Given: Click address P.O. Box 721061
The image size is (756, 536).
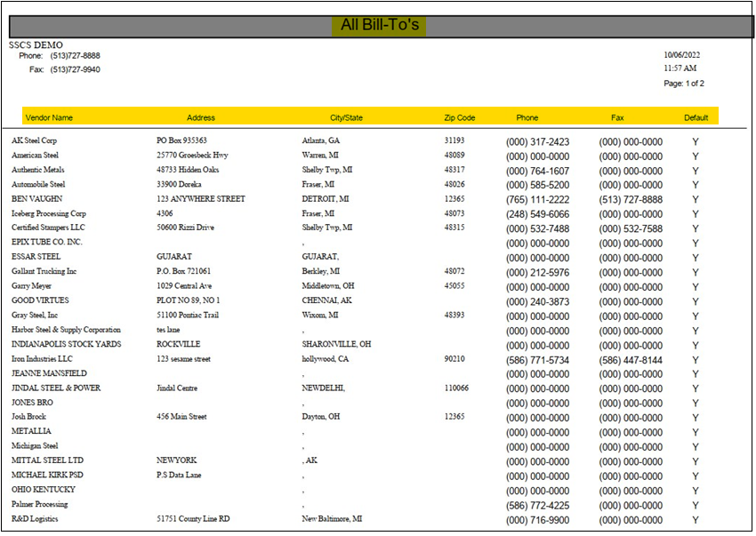Looking at the screenshot, I should [x=184, y=271].
